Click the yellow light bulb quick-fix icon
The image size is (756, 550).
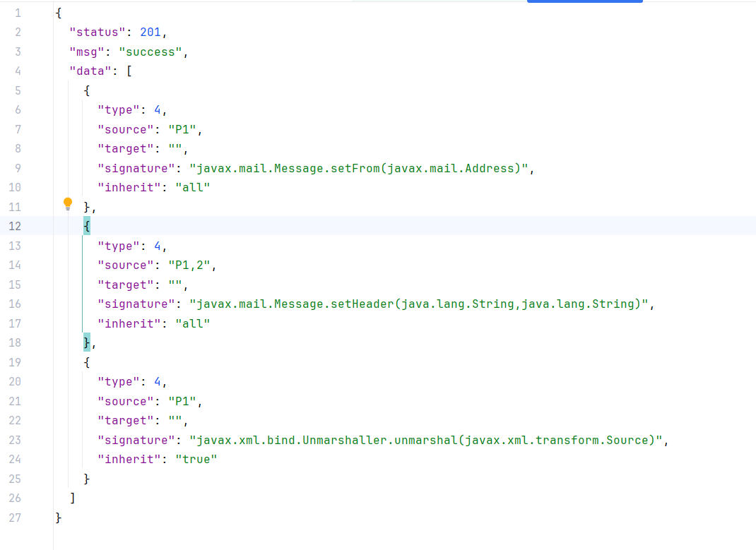tap(68, 204)
